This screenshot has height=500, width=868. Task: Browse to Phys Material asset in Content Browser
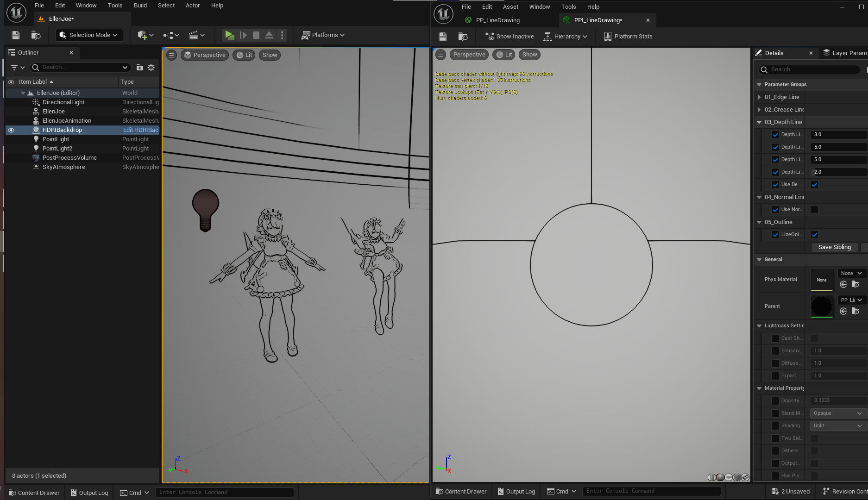click(x=855, y=284)
